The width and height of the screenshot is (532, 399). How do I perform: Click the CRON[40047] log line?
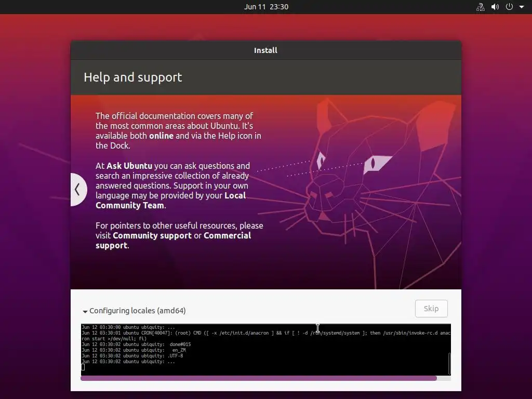[266, 336]
